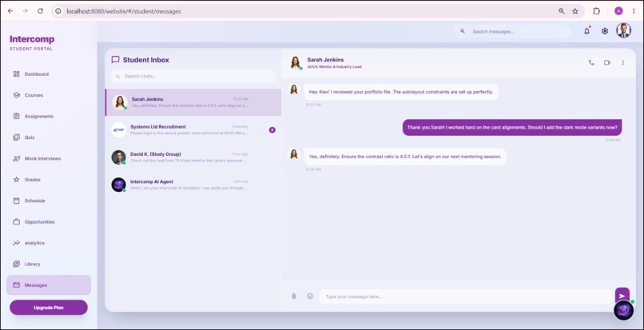Open the floating AI assistant bubble
This screenshot has height=330, width=644.
(x=623, y=311)
